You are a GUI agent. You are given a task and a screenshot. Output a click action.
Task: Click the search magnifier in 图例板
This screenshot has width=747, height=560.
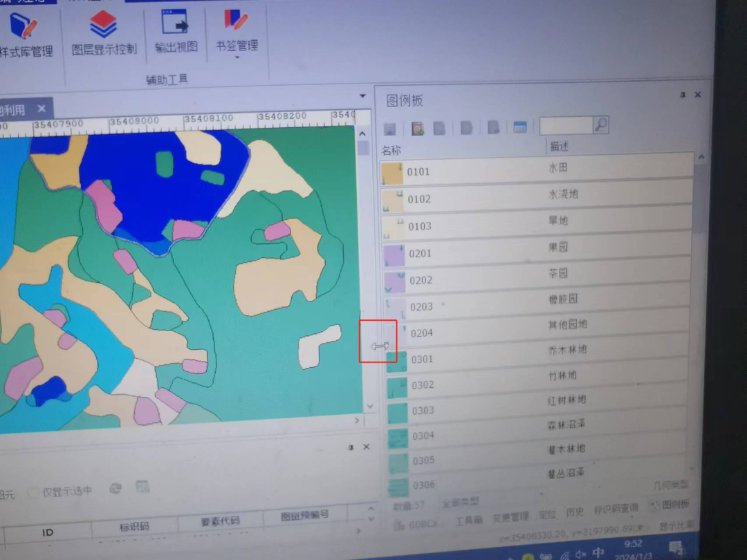coord(600,125)
